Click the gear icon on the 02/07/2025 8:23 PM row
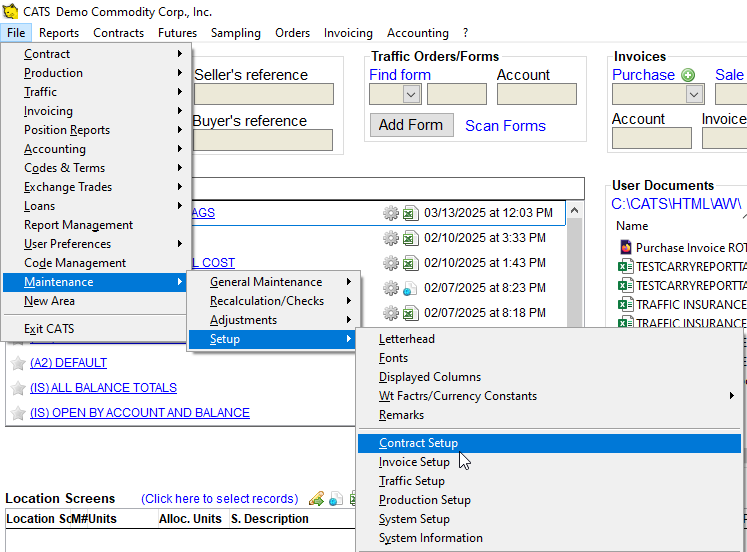 tap(391, 288)
